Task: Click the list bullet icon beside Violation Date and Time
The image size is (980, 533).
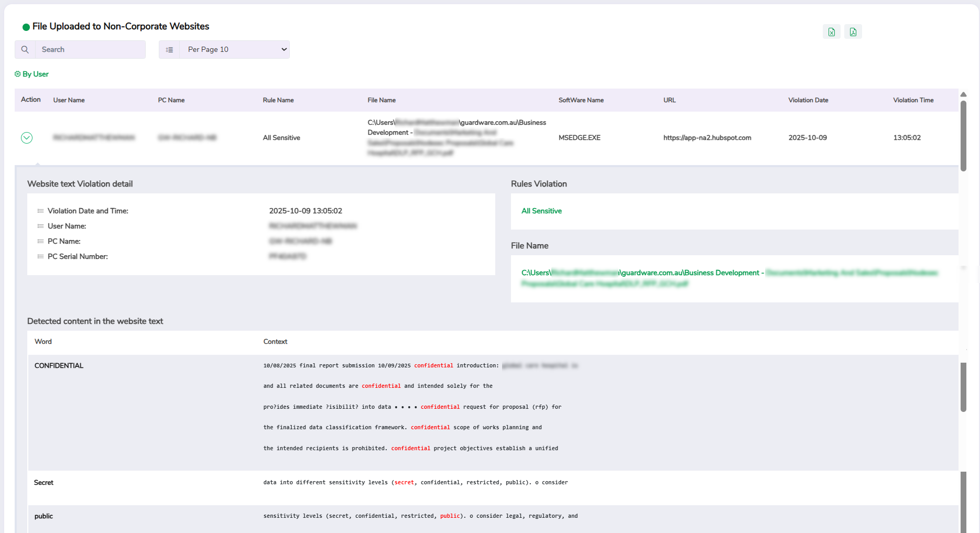Action: click(x=40, y=211)
